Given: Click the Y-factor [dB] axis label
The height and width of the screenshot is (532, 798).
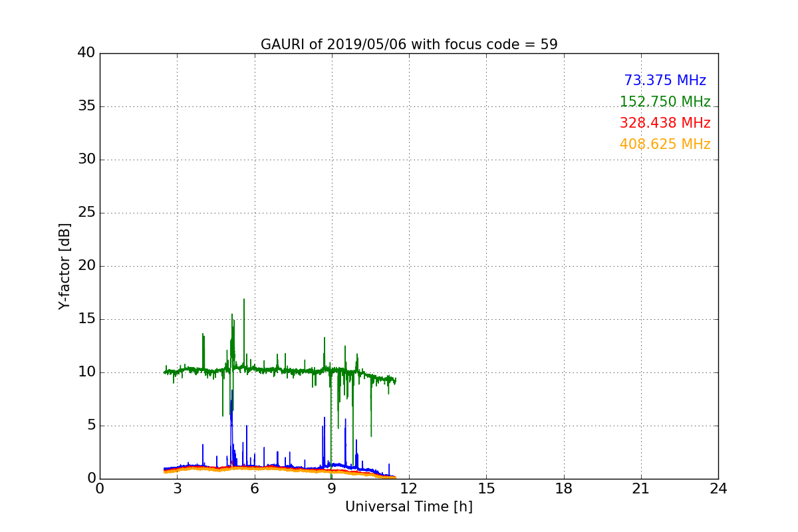Looking at the screenshot, I should click(65, 266).
